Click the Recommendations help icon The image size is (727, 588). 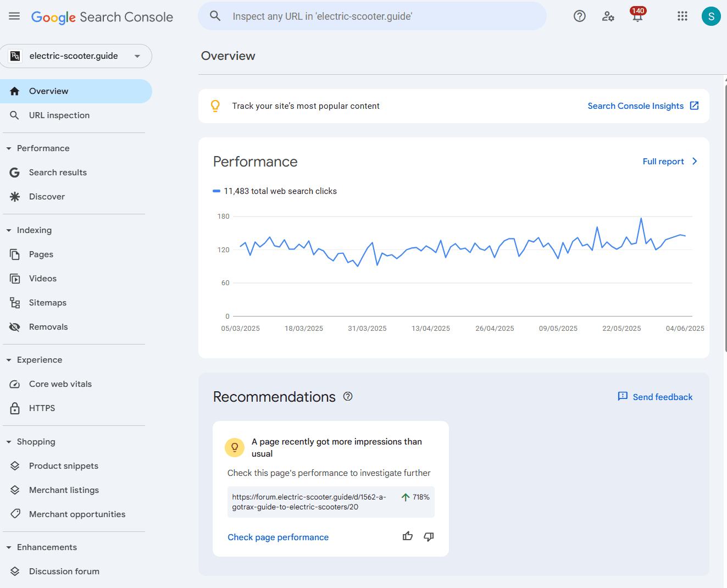coord(348,396)
